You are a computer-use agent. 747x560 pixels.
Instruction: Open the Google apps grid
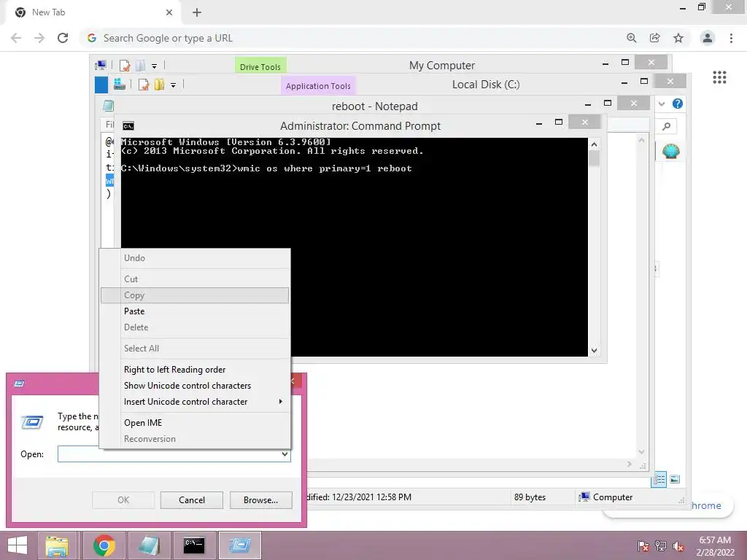(719, 77)
